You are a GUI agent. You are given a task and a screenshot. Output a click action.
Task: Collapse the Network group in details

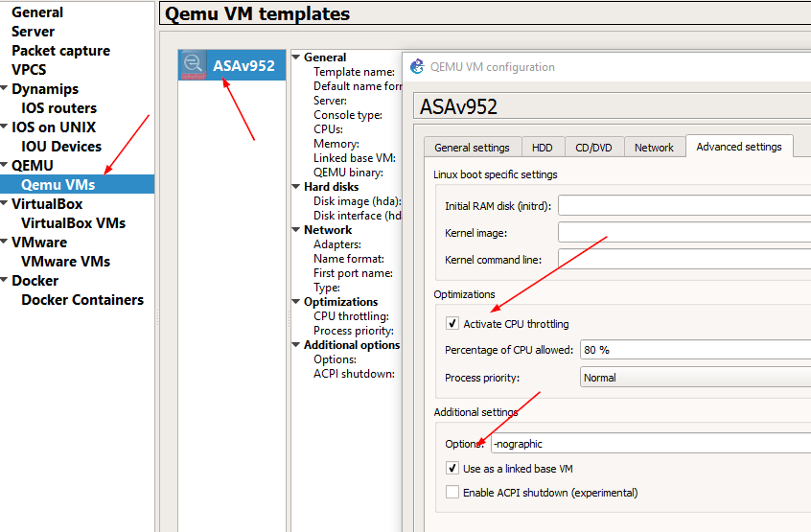296,229
